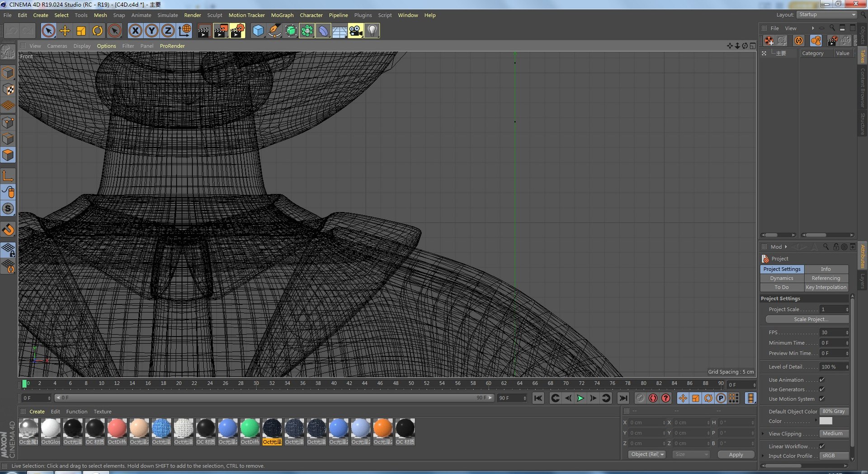Toggle Use Generators checkbox

pyautogui.click(x=822, y=389)
